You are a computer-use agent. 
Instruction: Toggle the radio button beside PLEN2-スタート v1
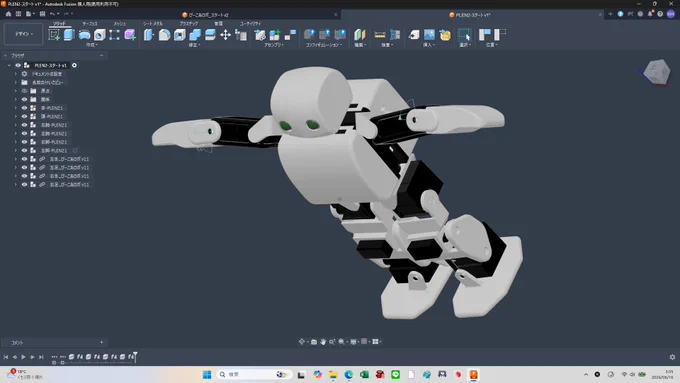click(x=74, y=65)
